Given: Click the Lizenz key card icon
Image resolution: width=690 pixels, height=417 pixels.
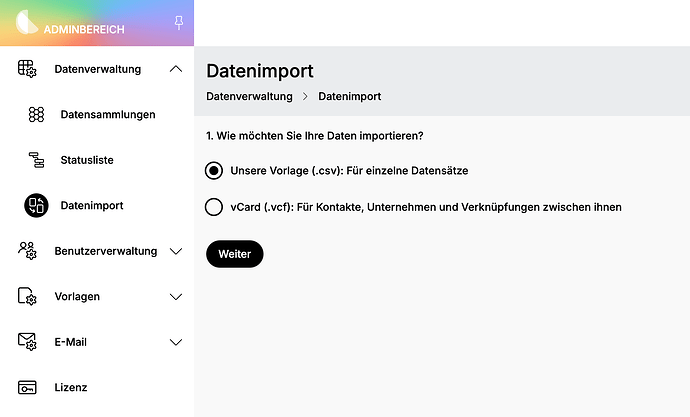Looking at the screenshot, I should 27,388.
